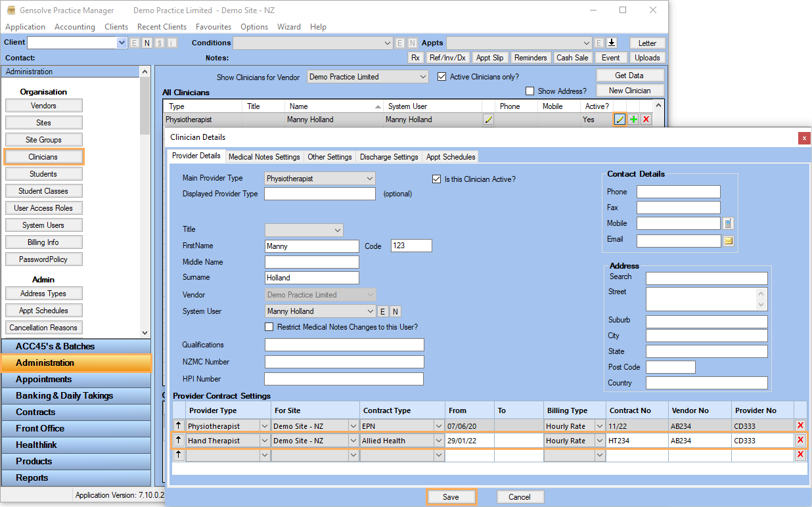This screenshot has width=812, height=507.
Task: Save the clinician details
Action: click(451, 496)
